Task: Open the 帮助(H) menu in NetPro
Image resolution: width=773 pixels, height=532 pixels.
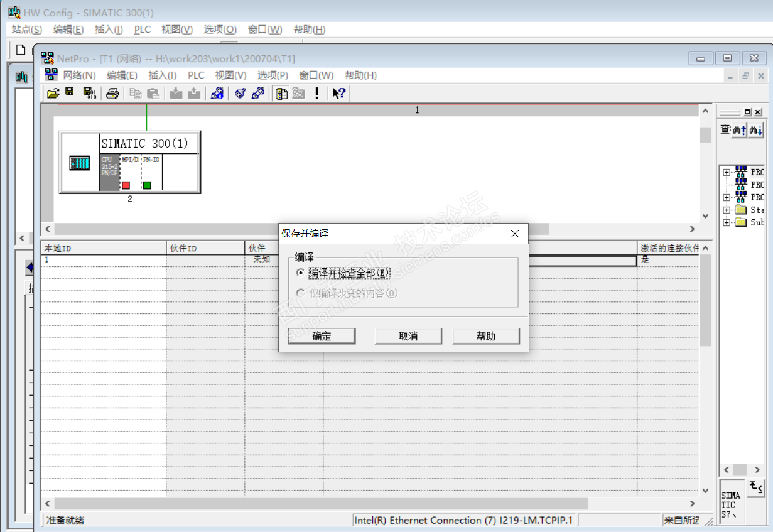Action: coord(360,75)
